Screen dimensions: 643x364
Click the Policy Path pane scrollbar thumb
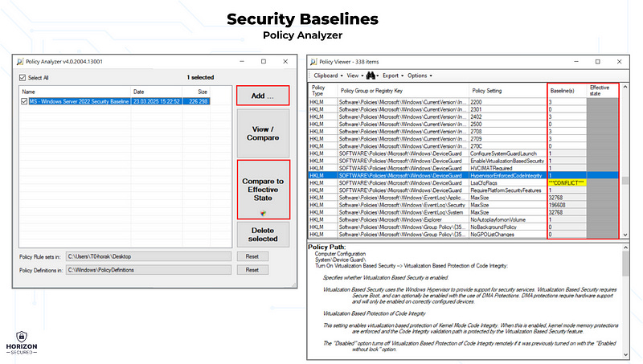[x=625, y=264]
